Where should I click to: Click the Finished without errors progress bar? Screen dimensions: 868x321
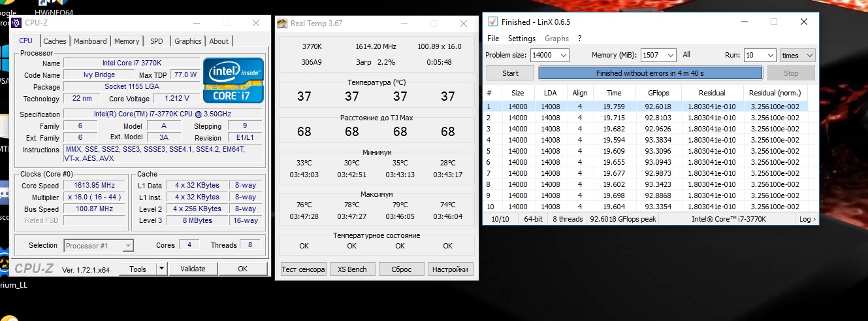(x=651, y=73)
